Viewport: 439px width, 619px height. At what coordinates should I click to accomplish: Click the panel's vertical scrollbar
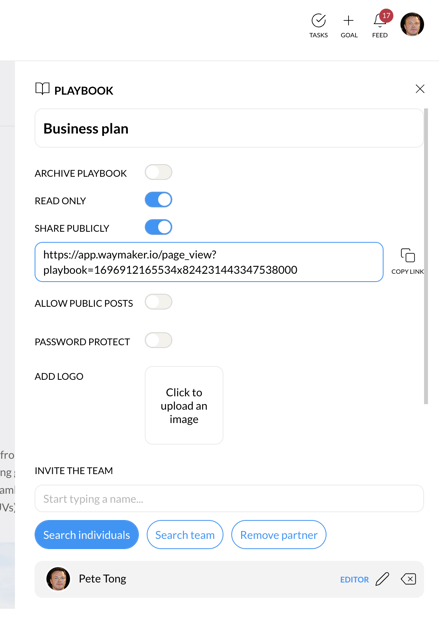(x=426, y=257)
